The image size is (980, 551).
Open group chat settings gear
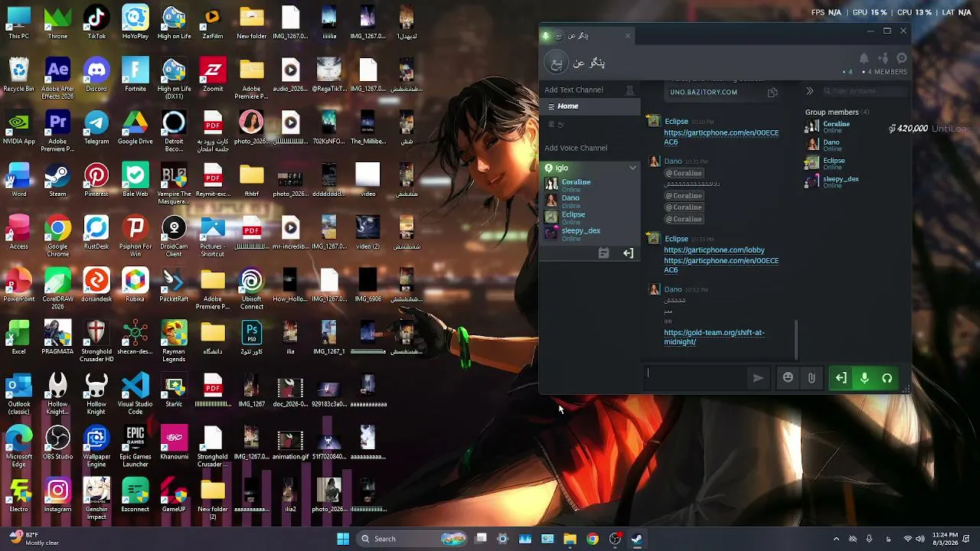pyautogui.click(x=902, y=58)
